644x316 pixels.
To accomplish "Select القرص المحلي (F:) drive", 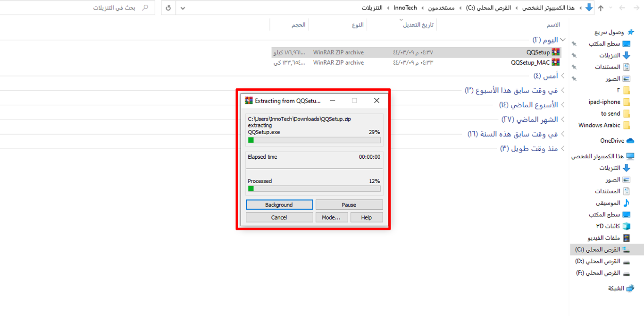I will (604, 273).
